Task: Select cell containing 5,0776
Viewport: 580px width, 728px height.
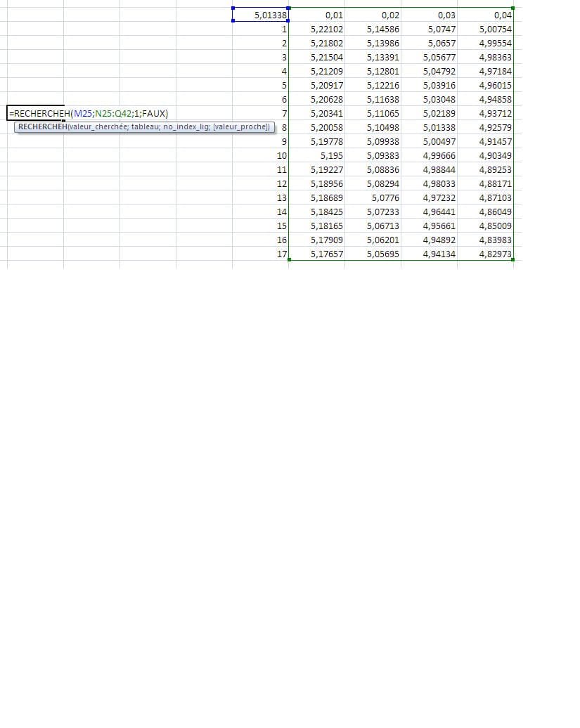Action: [373, 197]
